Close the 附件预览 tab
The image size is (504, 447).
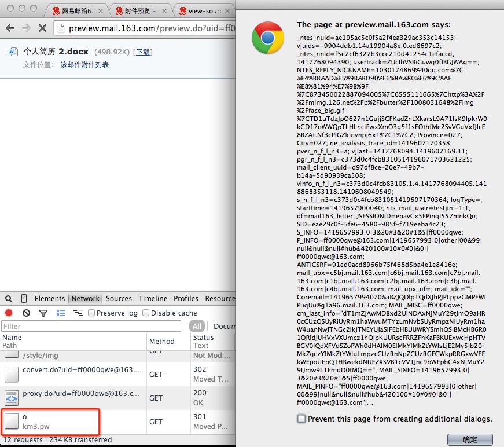164,11
